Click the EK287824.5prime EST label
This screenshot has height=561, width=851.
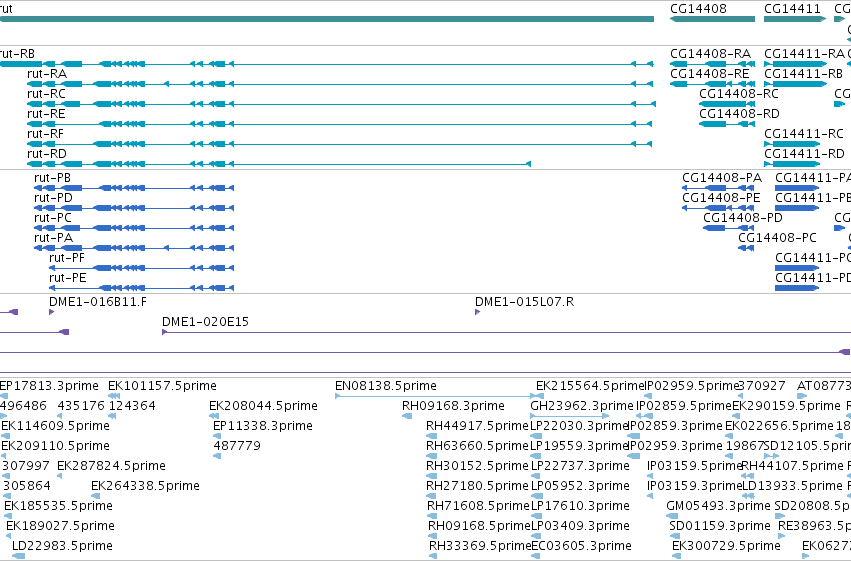(x=111, y=466)
